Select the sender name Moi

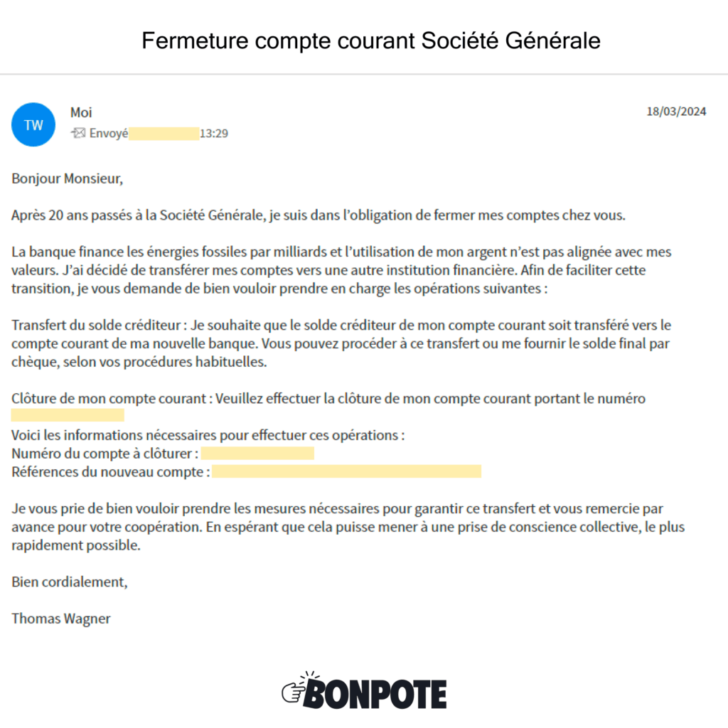(x=81, y=112)
